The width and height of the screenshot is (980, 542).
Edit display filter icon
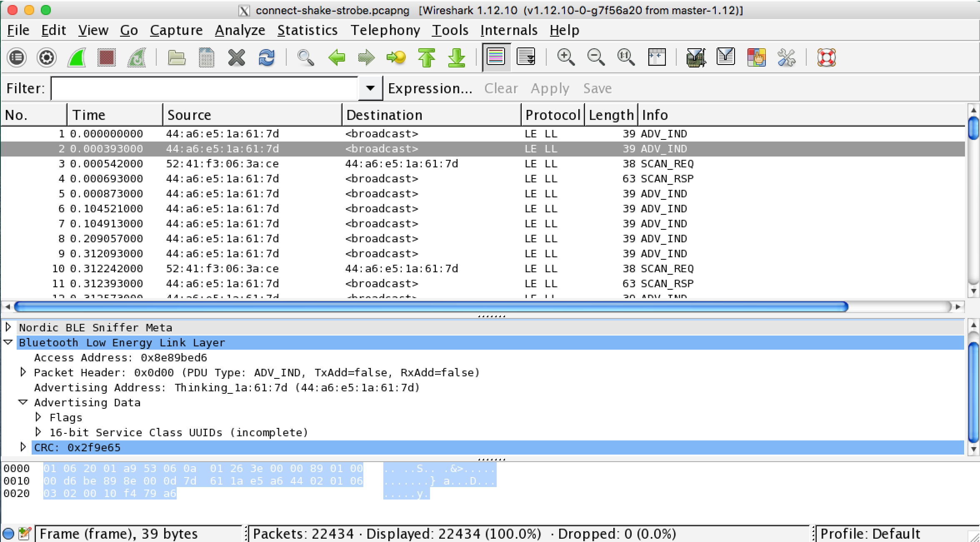(726, 57)
